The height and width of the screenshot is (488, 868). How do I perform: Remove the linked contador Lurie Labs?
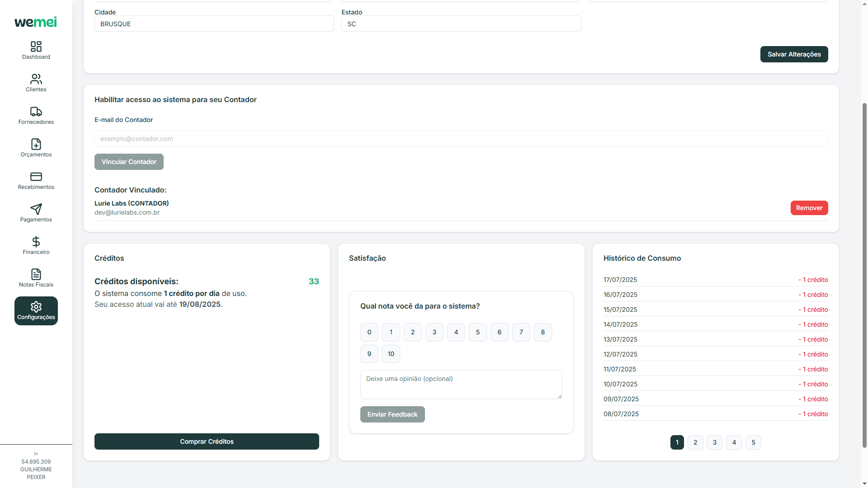coord(809,208)
